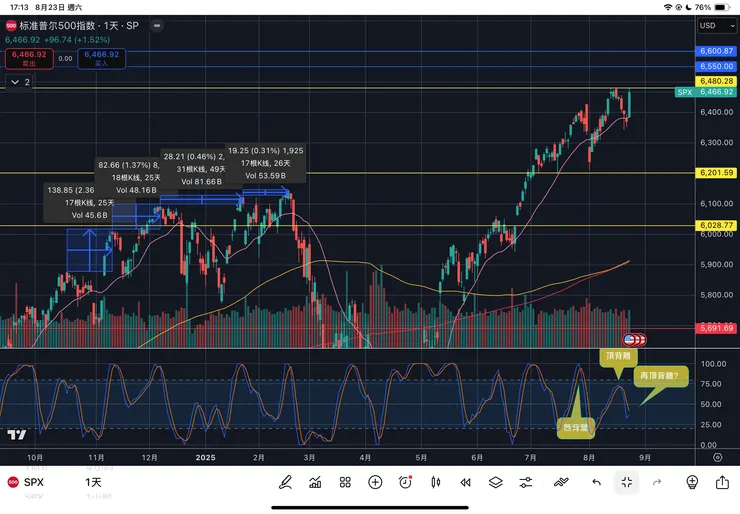The width and height of the screenshot is (740, 514).
Task: Tap the 再頂背離? callout annotation
Action: tap(660, 376)
